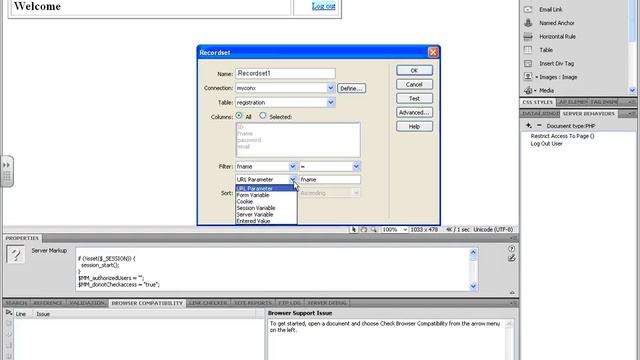The width and height of the screenshot is (640, 360).
Task: Insert a Named Anchor via anchor icon
Action: point(528,23)
